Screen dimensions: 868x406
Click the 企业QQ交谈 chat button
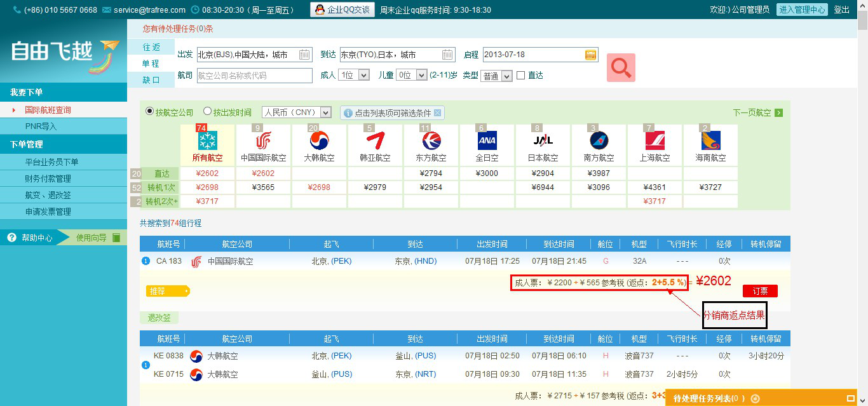pos(342,10)
